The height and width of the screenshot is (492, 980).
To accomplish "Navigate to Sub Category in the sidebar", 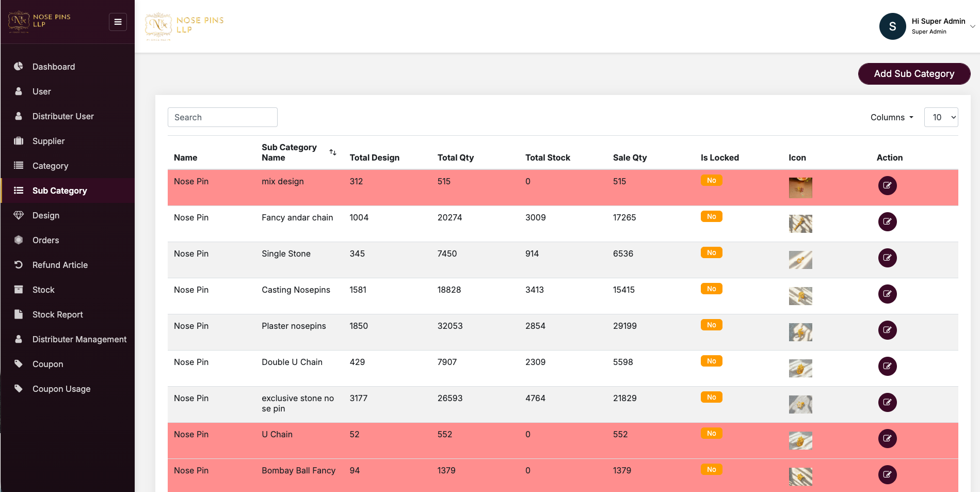I will [59, 191].
